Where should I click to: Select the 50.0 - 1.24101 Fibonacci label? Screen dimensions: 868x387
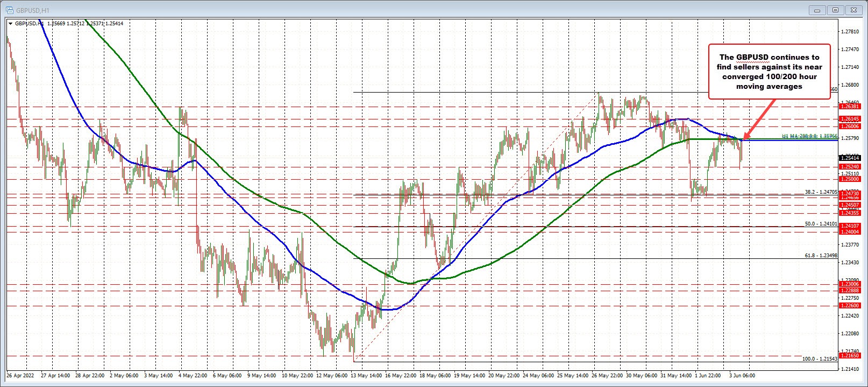821,223
